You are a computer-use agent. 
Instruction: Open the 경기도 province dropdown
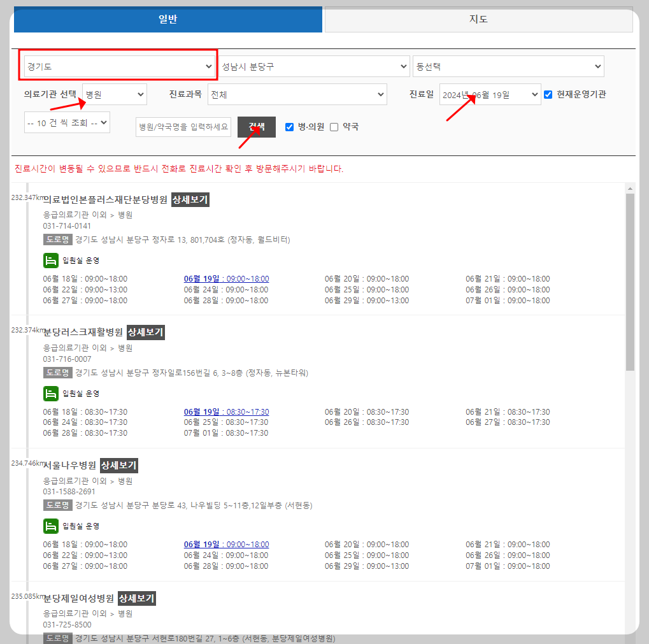pyautogui.click(x=119, y=66)
